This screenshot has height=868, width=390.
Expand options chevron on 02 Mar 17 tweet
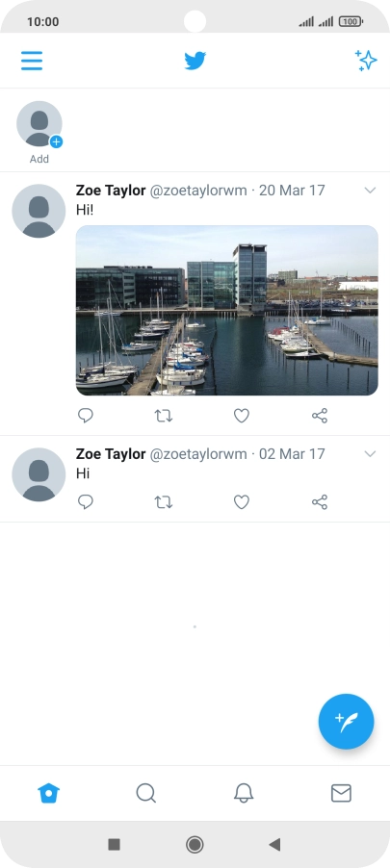click(x=370, y=454)
